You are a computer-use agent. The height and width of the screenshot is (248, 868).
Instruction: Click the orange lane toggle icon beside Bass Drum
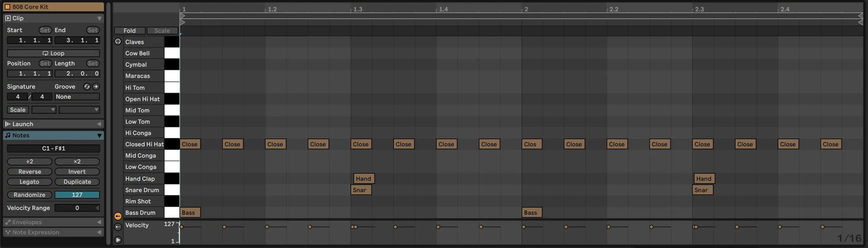(x=118, y=216)
